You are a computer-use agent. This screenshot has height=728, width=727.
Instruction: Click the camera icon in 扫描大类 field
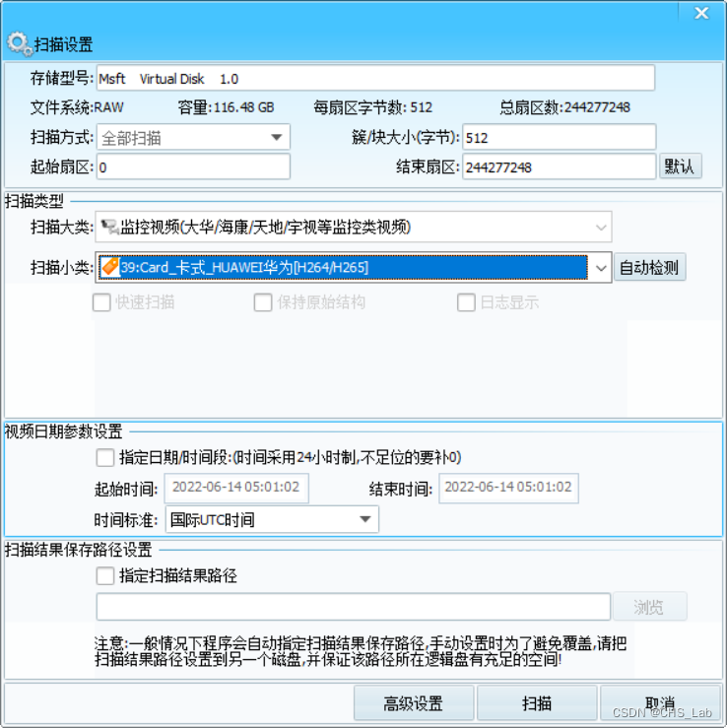click(x=109, y=227)
